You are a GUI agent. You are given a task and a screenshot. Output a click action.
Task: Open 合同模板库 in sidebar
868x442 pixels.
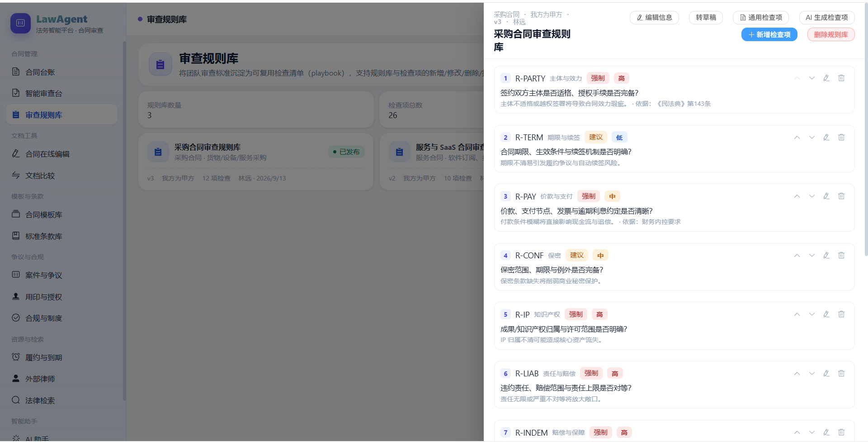pos(62,214)
